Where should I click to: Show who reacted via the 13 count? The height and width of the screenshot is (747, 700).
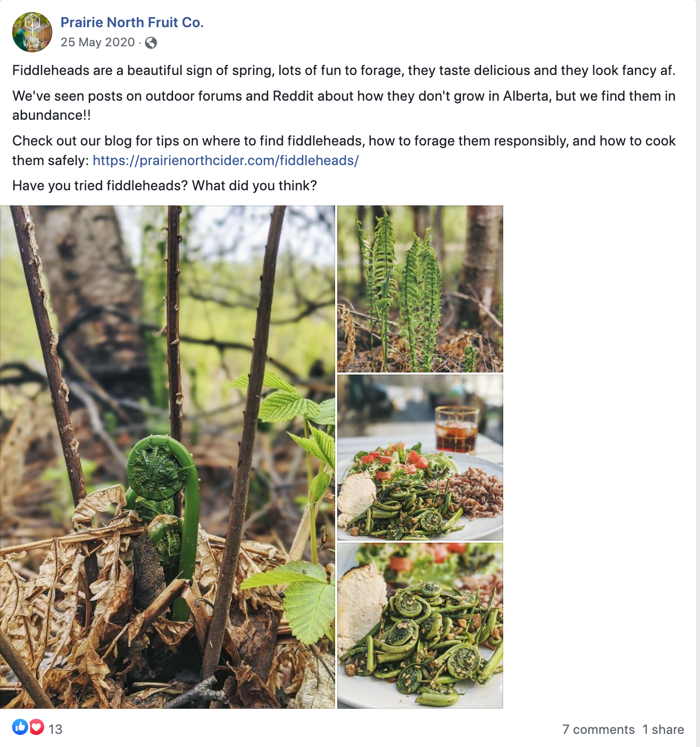pos(55,729)
